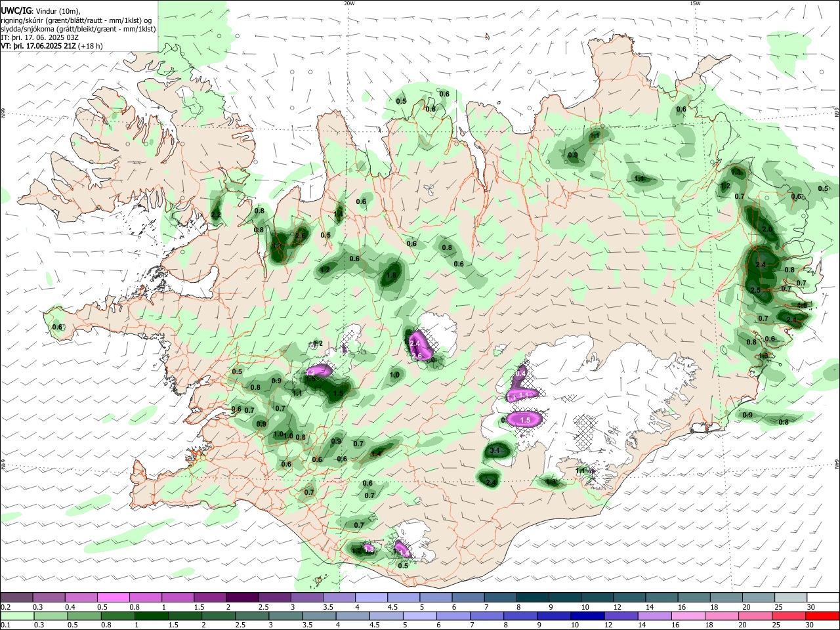Pick the grey-purple 0.2–0.3 swatch, upper legend
This screenshot has width=840, height=630.
[x=16, y=597]
